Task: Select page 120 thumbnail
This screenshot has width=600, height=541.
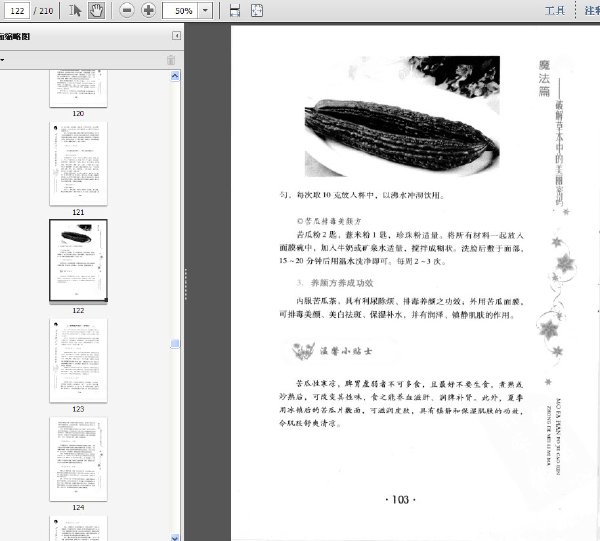Action: pos(78,88)
